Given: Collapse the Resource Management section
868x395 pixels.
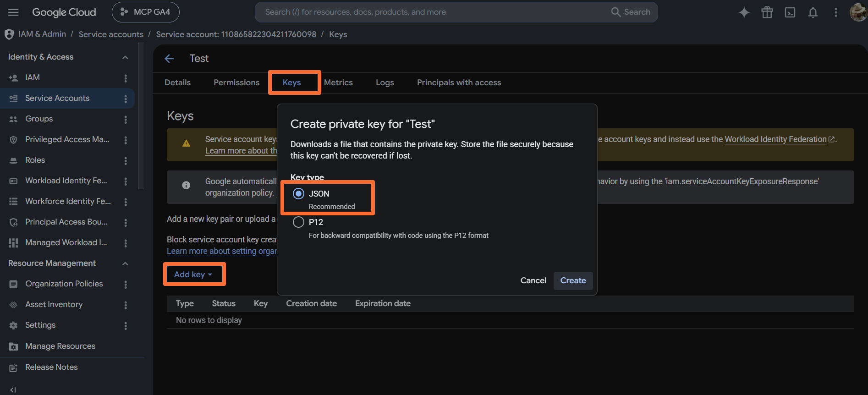Looking at the screenshot, I should (x=125, y=263).
